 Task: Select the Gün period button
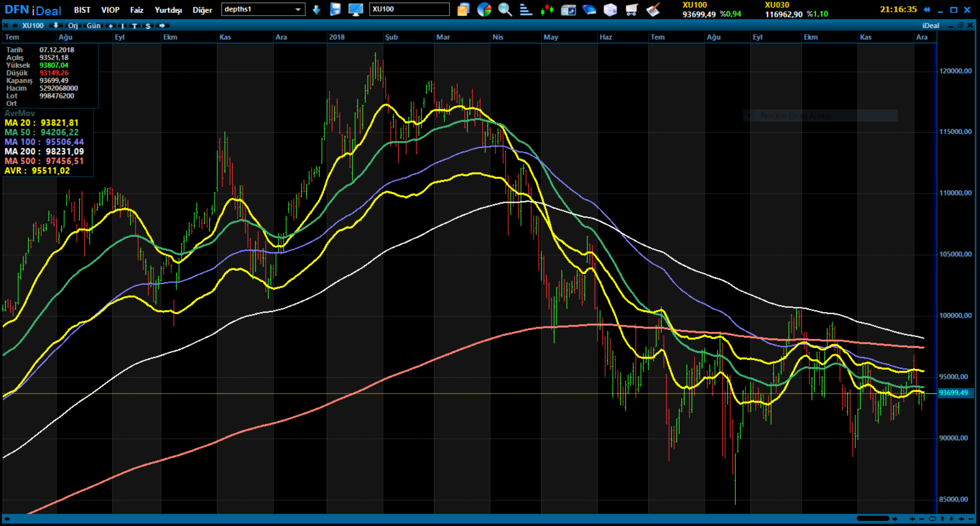(93, 26)
